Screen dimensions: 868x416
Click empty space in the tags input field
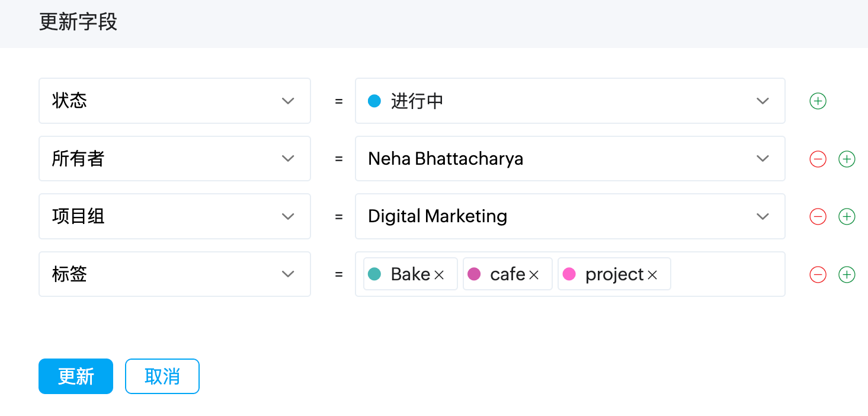click(x=728, y=274)
